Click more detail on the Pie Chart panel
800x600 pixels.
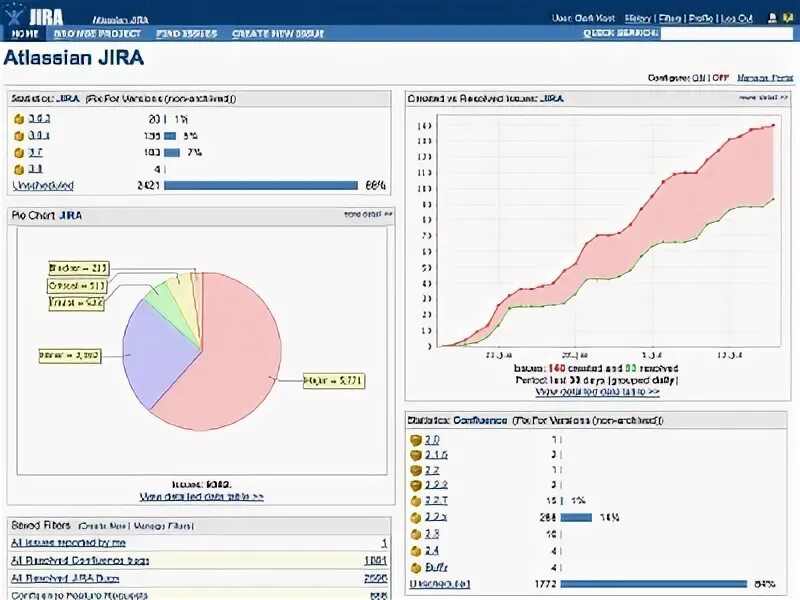coord(368,214)
